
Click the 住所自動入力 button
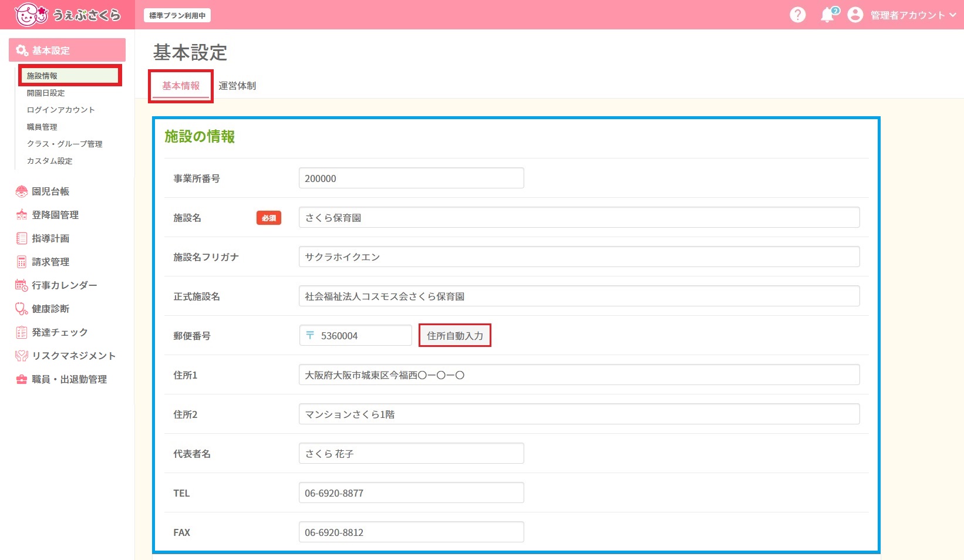click(455, 336)
